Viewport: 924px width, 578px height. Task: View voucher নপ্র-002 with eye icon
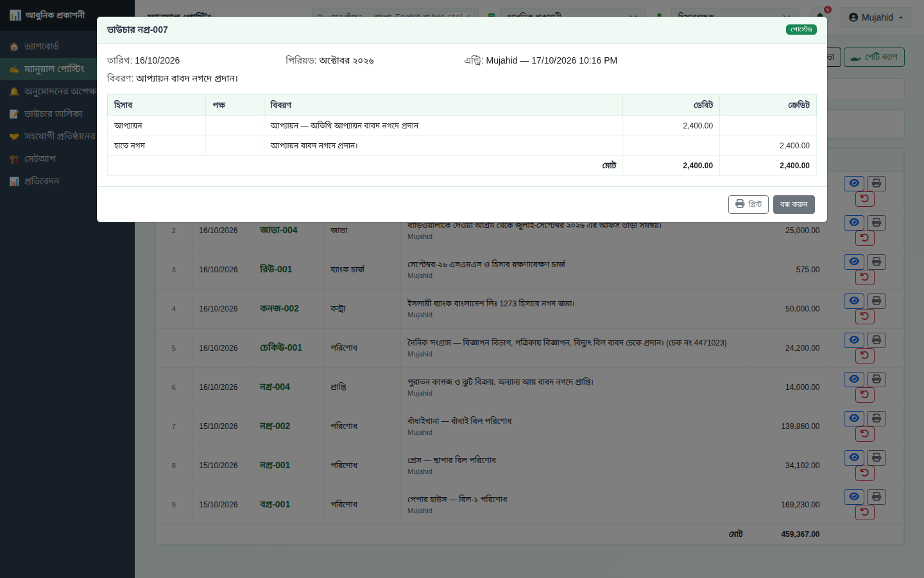854,419
